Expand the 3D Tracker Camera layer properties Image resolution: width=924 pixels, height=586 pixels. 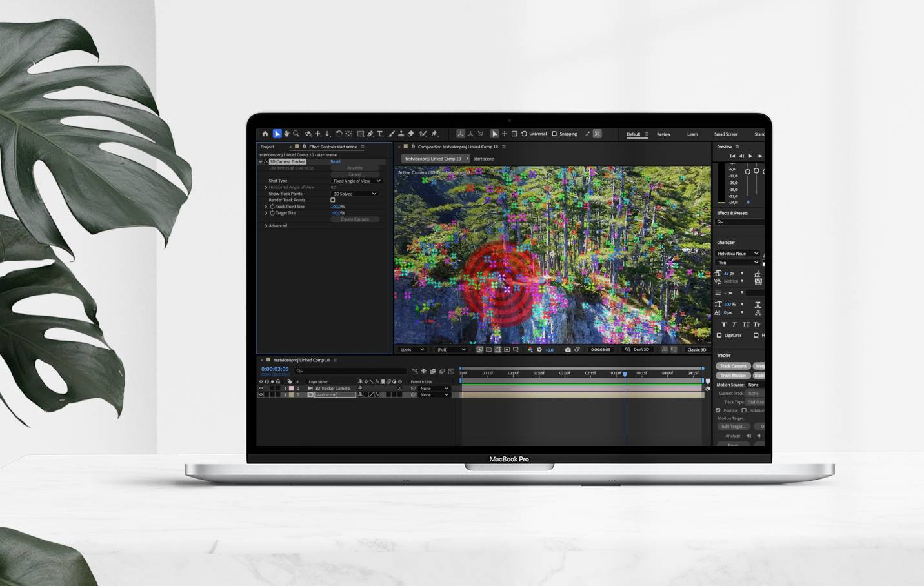point(285,389)
